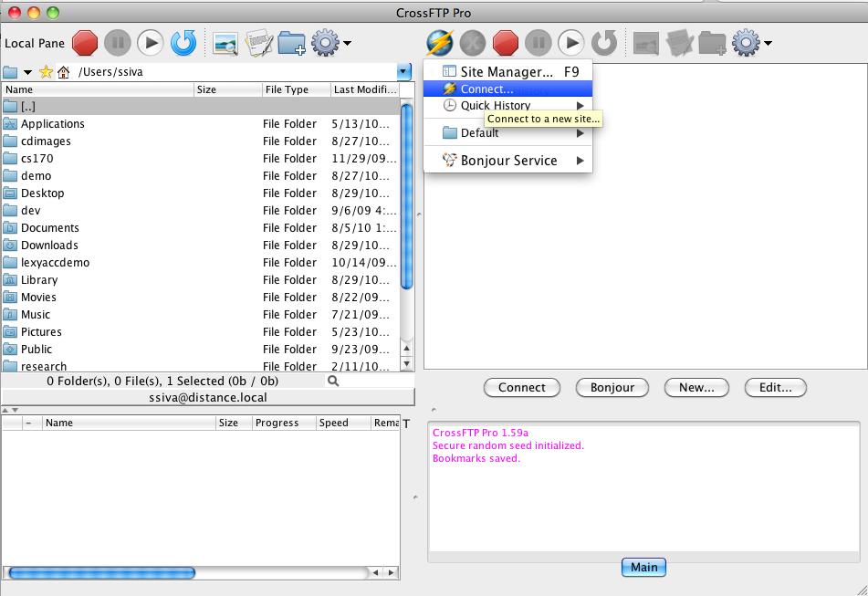Click the home directory house icon
Image resolution: width=868 pixels, height=596 pixels.
pos(64,72)
